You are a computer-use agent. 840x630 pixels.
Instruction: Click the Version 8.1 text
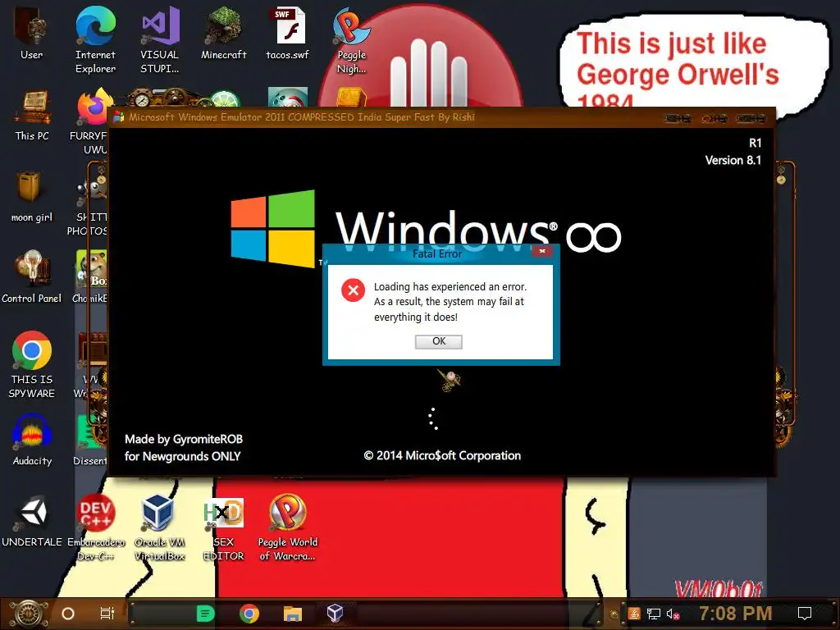(x=733, y=160)
